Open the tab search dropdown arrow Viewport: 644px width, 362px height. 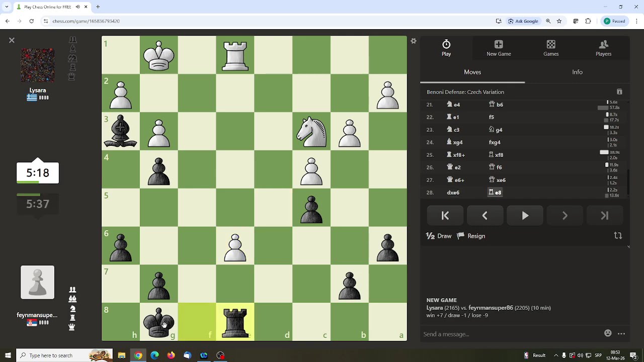(x=7, y=7)
